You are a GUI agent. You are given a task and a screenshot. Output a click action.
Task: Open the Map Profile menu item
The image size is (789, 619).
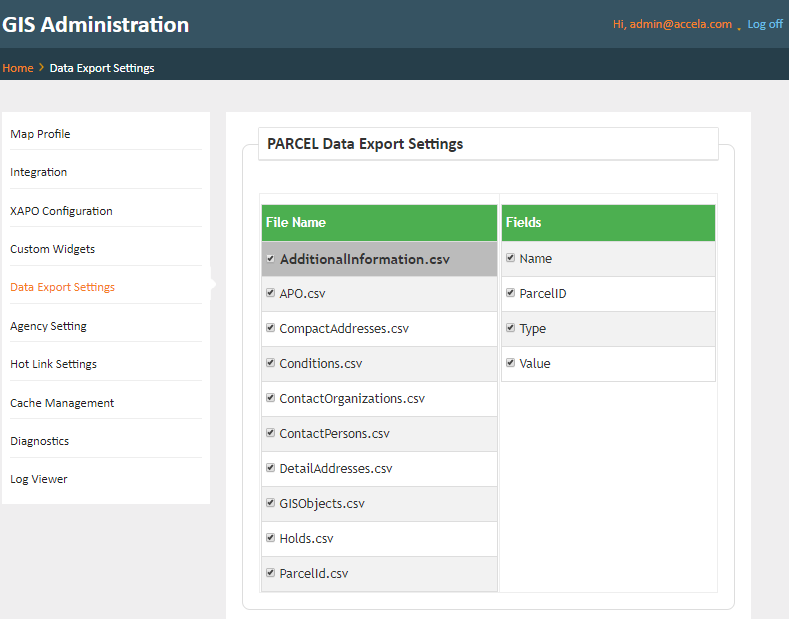(40, 134)
